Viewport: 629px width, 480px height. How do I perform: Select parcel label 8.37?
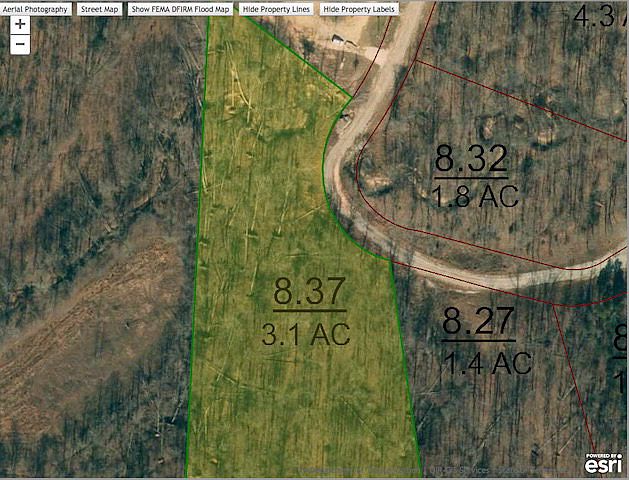[309, 291]
